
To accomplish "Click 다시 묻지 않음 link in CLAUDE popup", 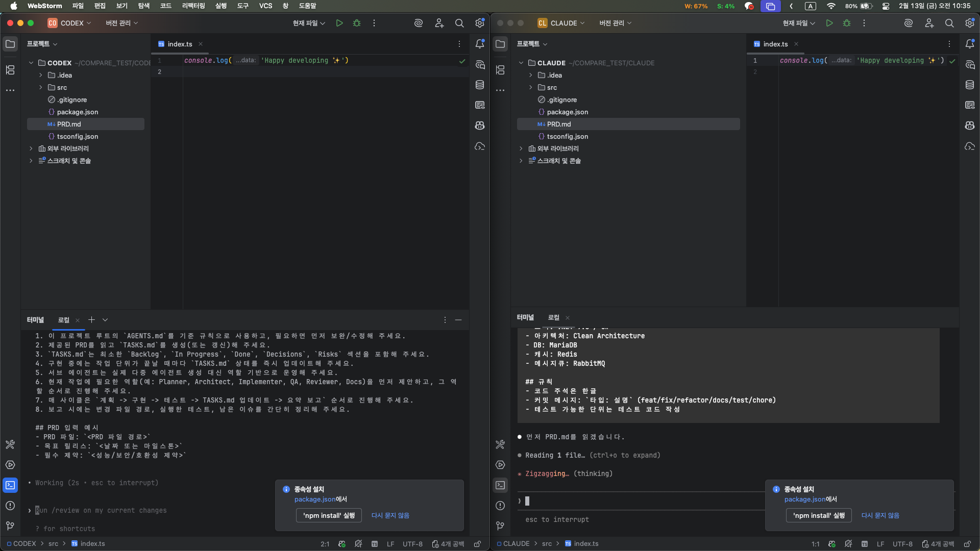I will click(880, 515).
